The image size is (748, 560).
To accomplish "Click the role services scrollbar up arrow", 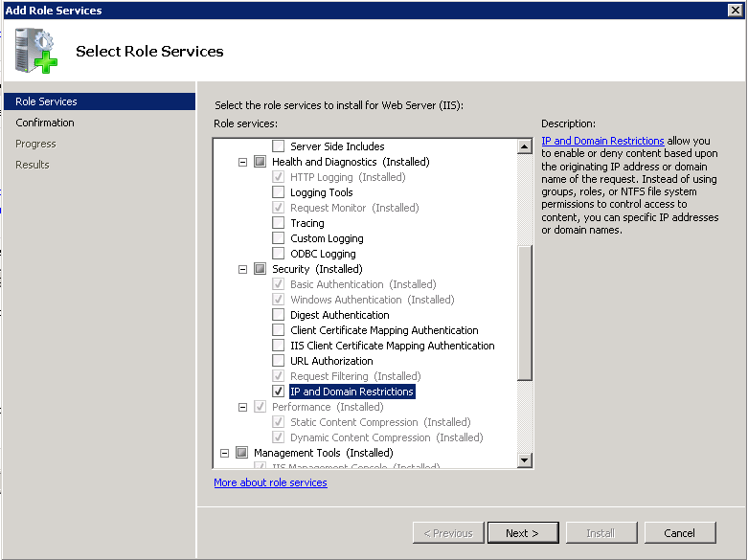I will [525, 146].
